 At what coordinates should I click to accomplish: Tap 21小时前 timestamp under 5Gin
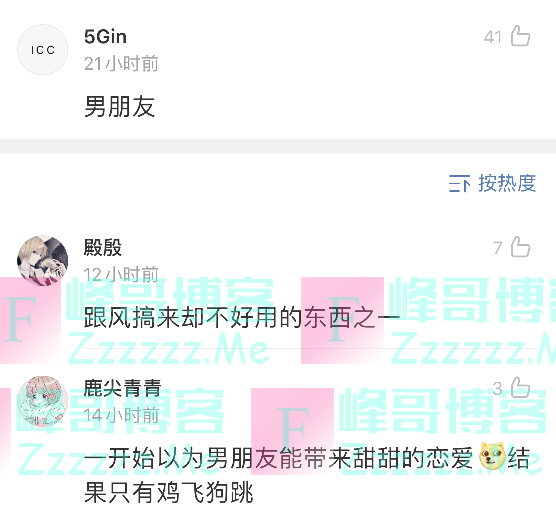[121, 64]
